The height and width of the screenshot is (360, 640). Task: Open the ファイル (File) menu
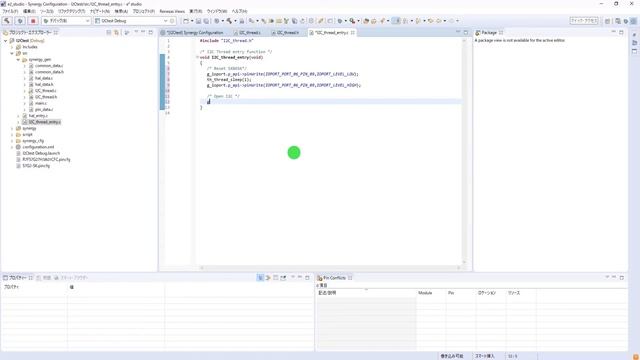10,11
